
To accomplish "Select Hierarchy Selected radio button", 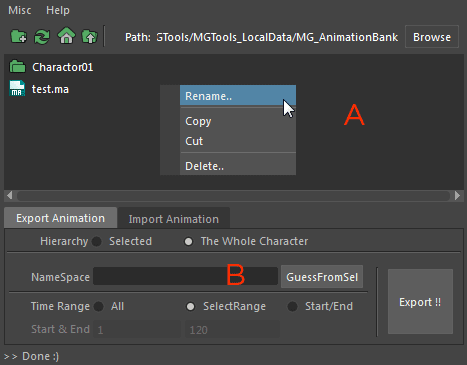I will coord(97,241).
